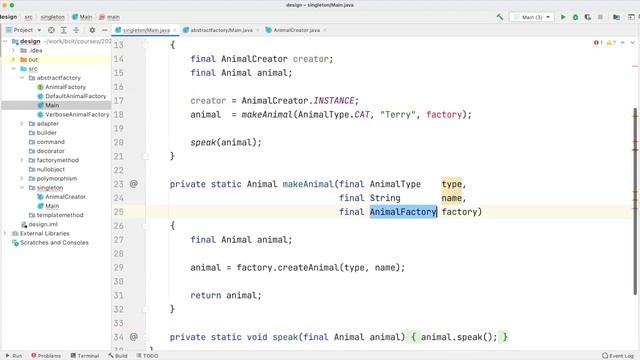Open project structure folder icon
Image resolution: width=640 pixels, height=360 pixels.
click(616, 17)
